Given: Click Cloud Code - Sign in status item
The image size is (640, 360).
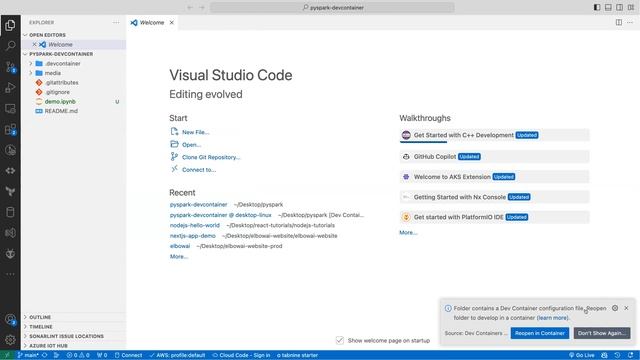Looking at the screenshot, I should click(x=242, y=355).
